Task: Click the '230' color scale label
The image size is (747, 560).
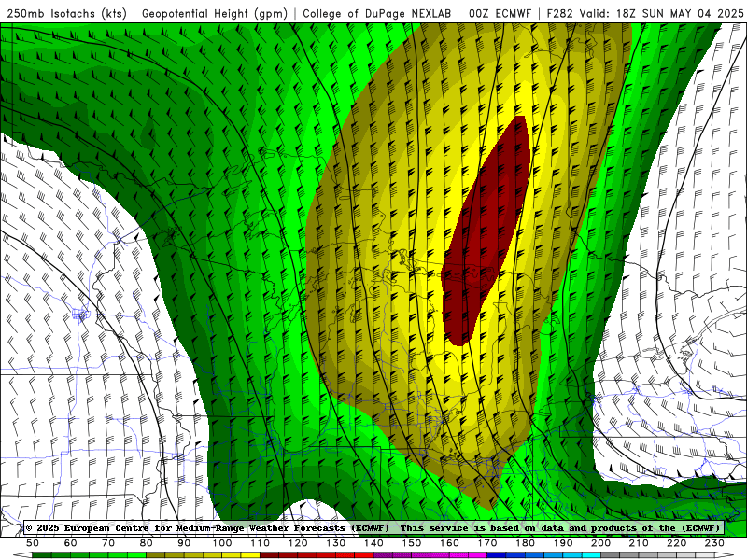Action: point(714,543)
